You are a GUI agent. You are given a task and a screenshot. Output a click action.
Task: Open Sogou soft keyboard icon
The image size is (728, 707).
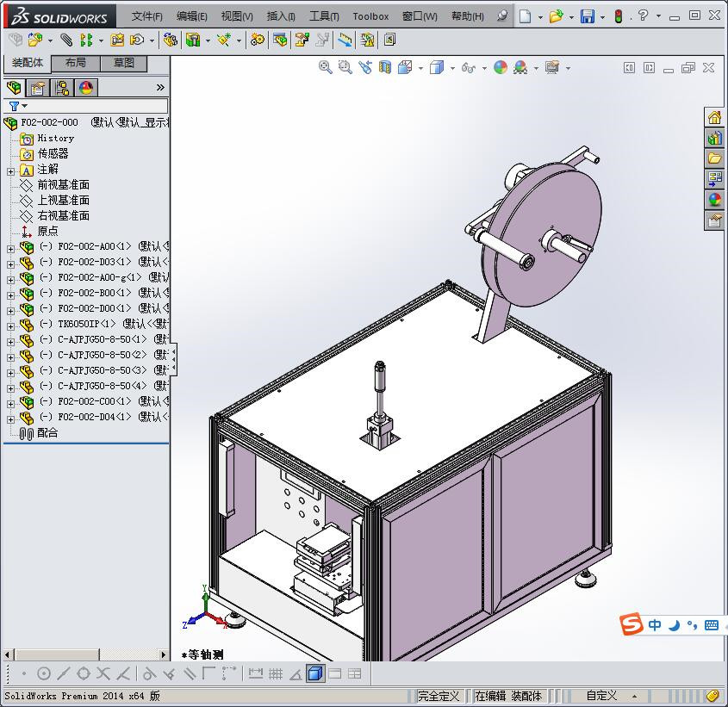pos(712,625)
